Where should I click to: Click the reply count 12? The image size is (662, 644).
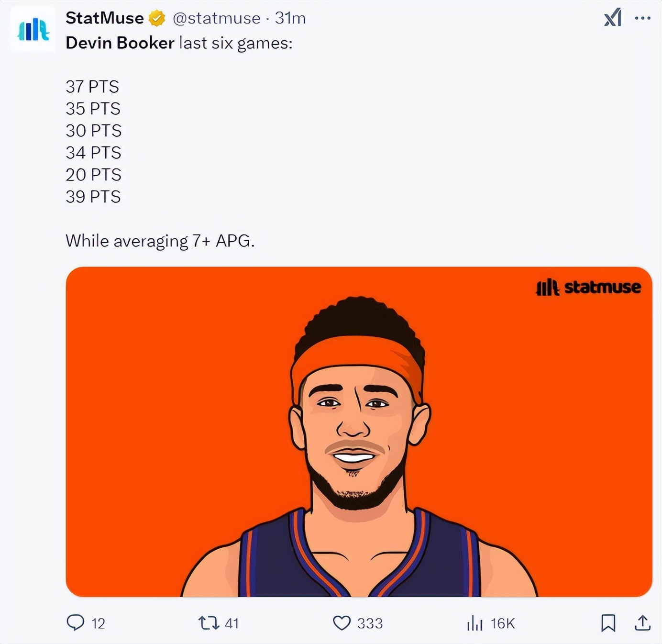98,623
